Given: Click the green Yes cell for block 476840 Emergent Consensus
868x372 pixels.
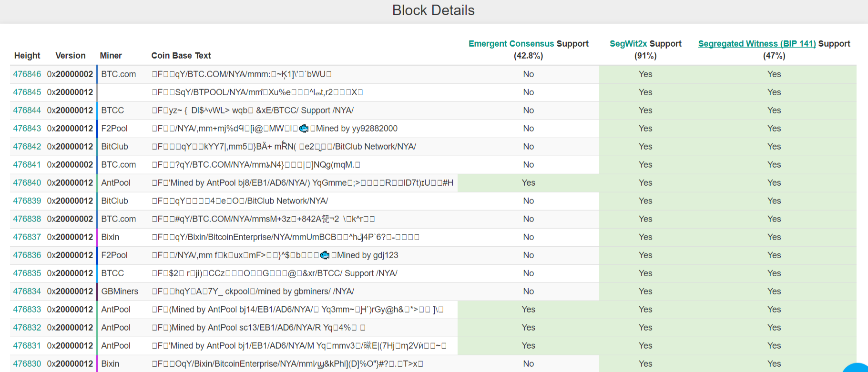Looking at the screenshot, I should click(528, 183).
